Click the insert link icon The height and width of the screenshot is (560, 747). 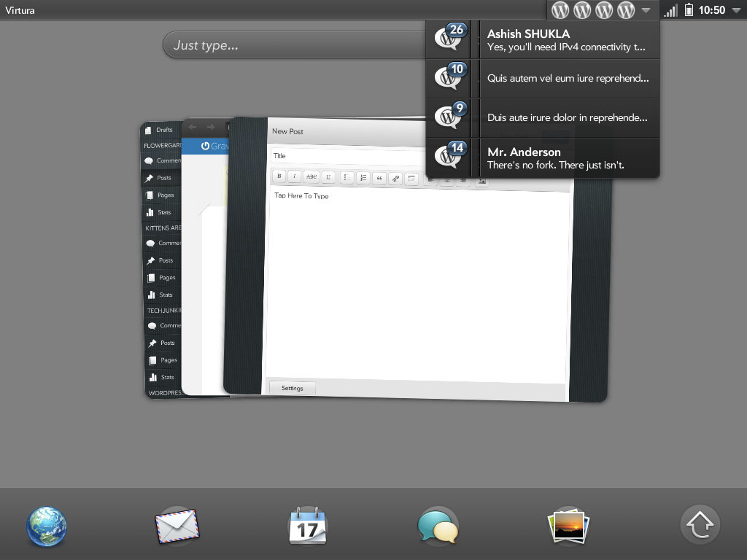[395, 179]
